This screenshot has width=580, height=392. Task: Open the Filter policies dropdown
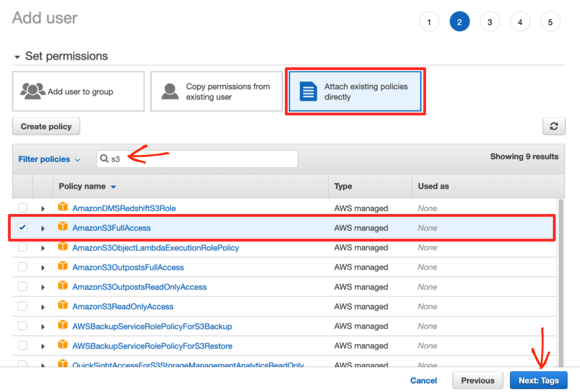point(49,159)
